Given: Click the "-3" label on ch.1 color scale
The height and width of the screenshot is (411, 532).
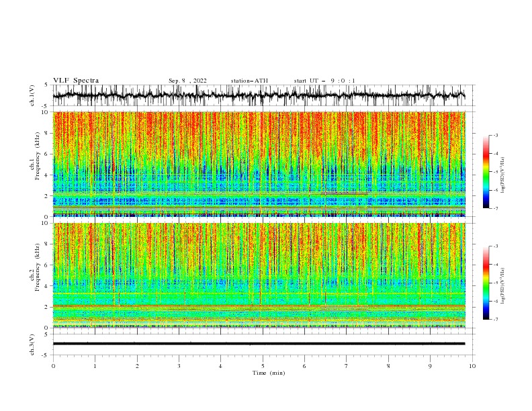Looking at the screenshot, I should [x=496, y=135].
